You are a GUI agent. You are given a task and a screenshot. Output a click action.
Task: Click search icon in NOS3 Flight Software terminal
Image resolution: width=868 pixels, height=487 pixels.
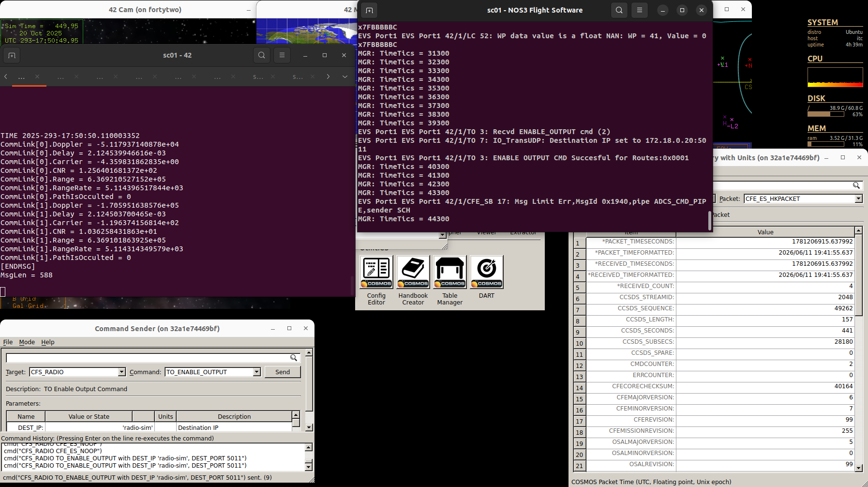(x=619, y=10)
